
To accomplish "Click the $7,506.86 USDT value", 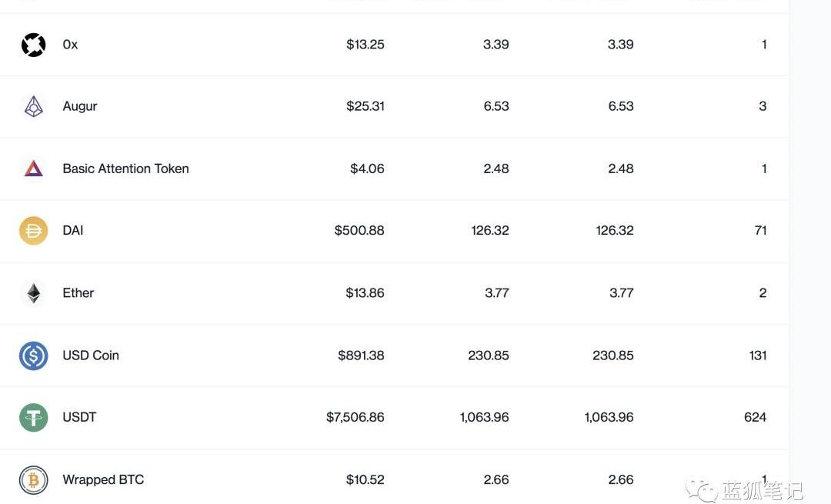I will pyautogui.click(x=355, y=418).
